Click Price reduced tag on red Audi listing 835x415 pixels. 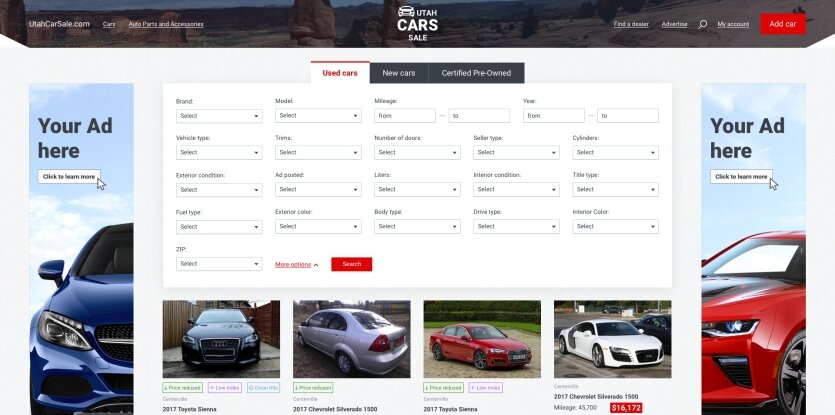point(444,388)
